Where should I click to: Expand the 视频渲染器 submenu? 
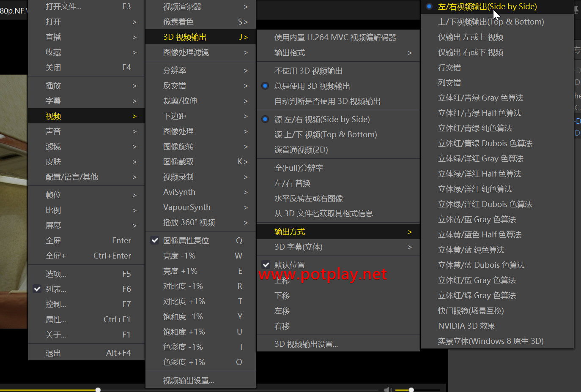coord(200,7)
